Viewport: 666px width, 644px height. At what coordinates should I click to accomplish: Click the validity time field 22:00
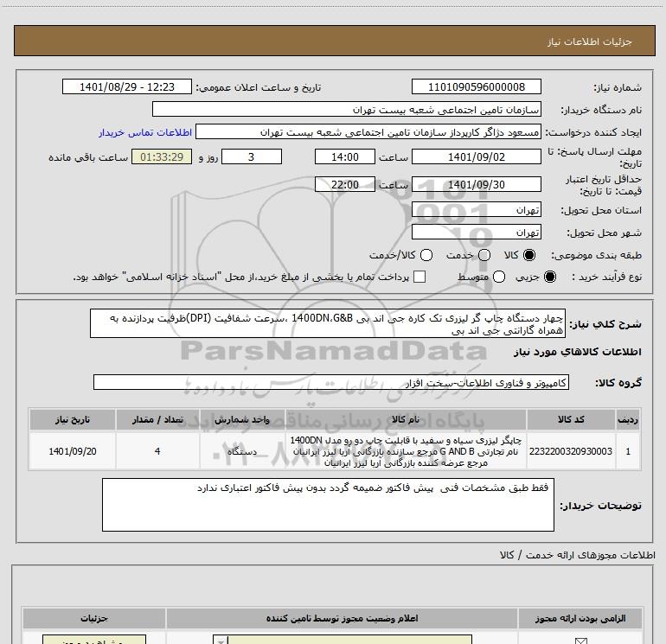point(345,184)
